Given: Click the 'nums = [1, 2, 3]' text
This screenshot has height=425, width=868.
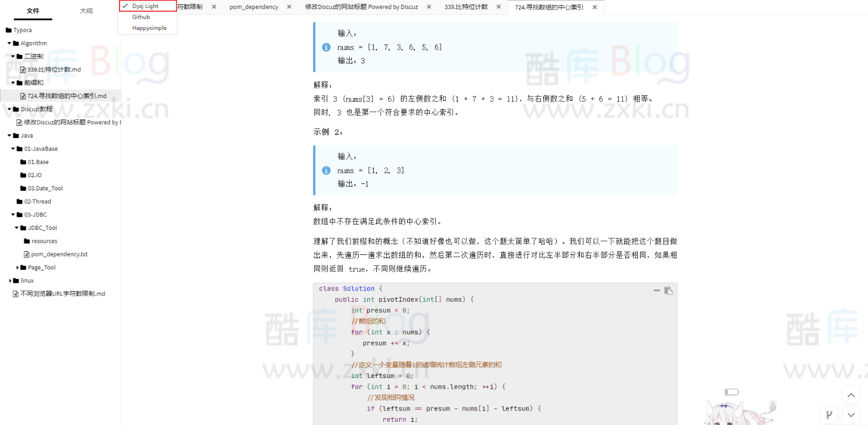Looking at the screenshot, I should 370,171.
